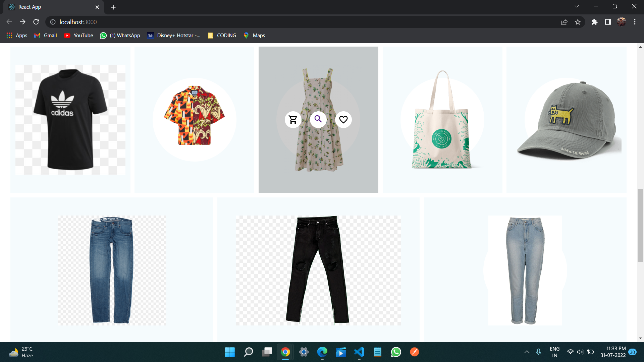Bookmark the page with the star icon
Viewport: 644px width, 362px height.
point(578,22)
